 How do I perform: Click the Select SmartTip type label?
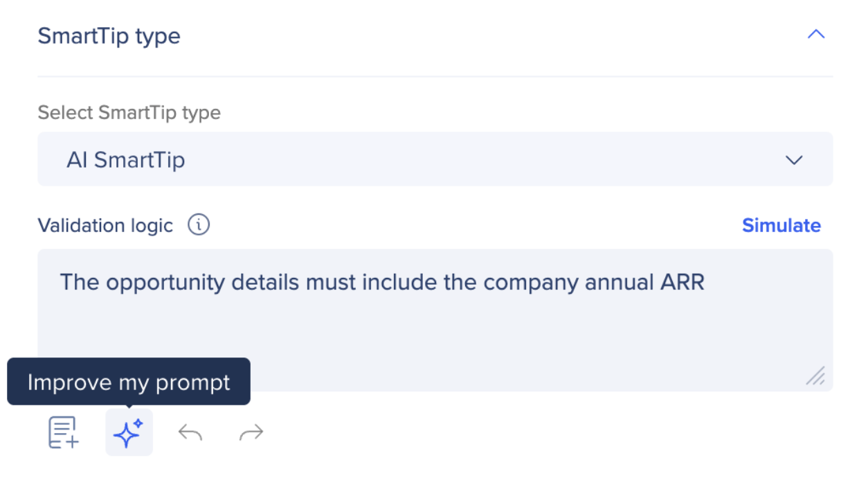coord(129,112)
